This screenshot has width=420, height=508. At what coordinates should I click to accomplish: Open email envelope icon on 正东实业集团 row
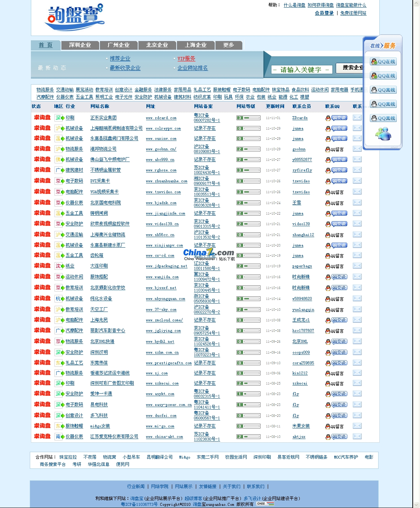point(357,118)
